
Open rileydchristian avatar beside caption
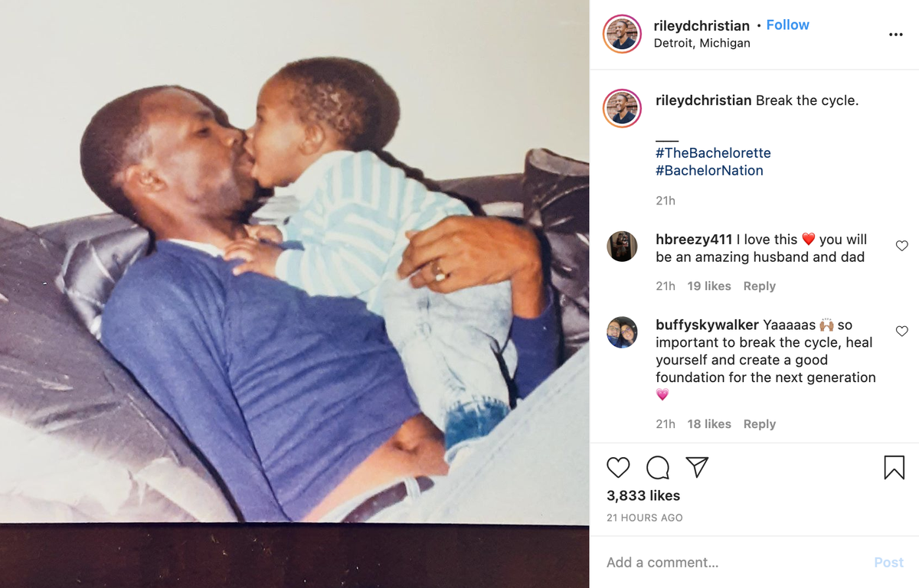point(622,108)
